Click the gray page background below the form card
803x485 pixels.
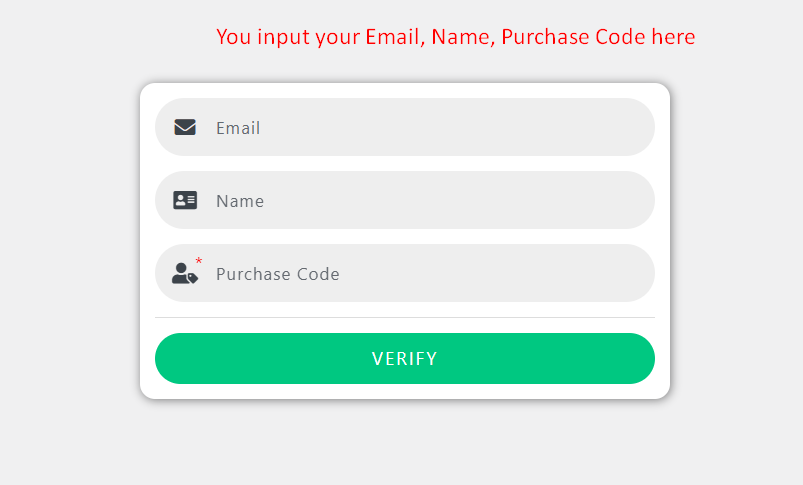point(404,445)
